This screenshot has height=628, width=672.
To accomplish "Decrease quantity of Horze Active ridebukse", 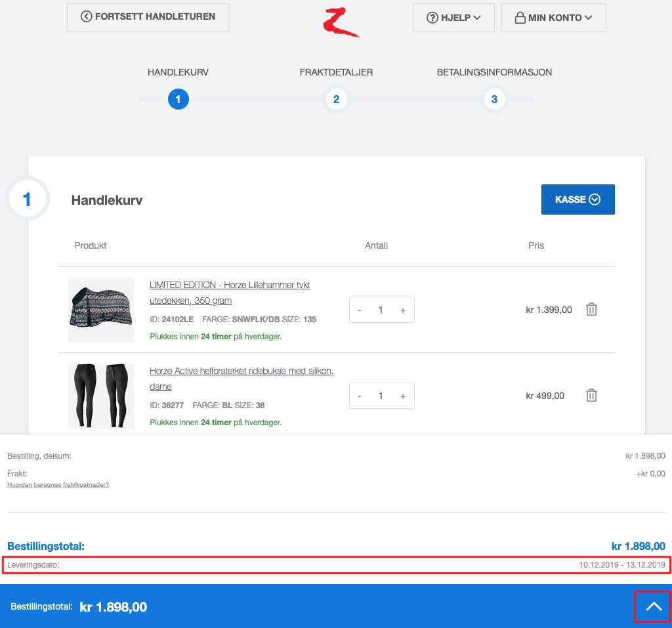I will pos(360,396).
